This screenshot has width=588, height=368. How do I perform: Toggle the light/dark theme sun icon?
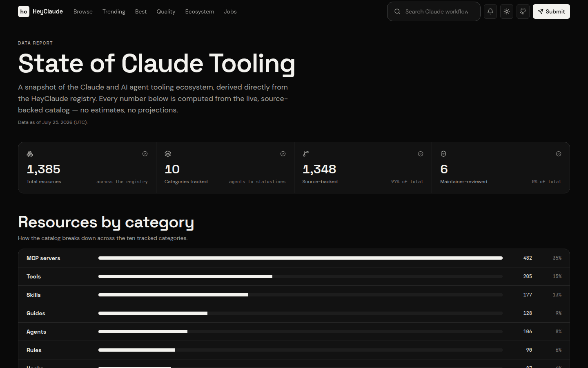507,11
